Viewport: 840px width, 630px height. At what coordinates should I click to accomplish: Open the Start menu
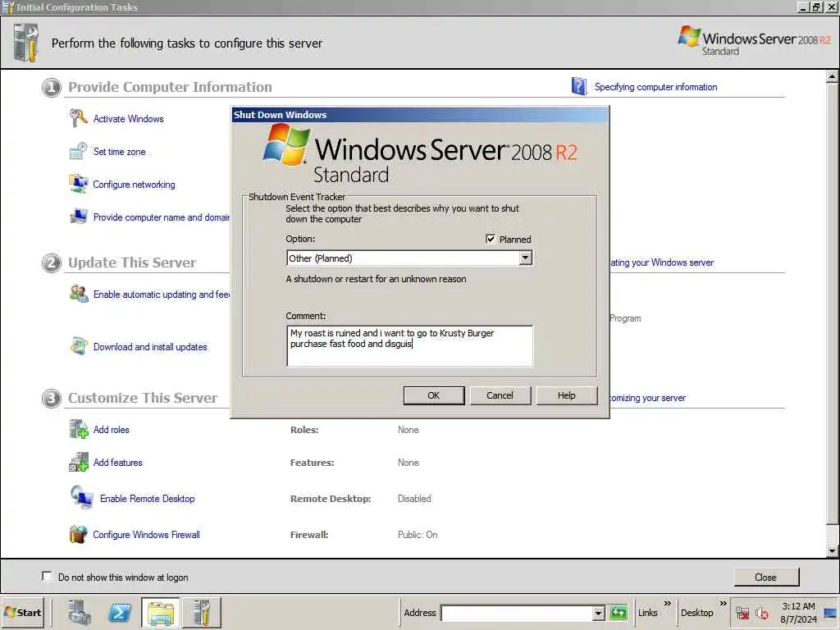(x=22, y=612)
